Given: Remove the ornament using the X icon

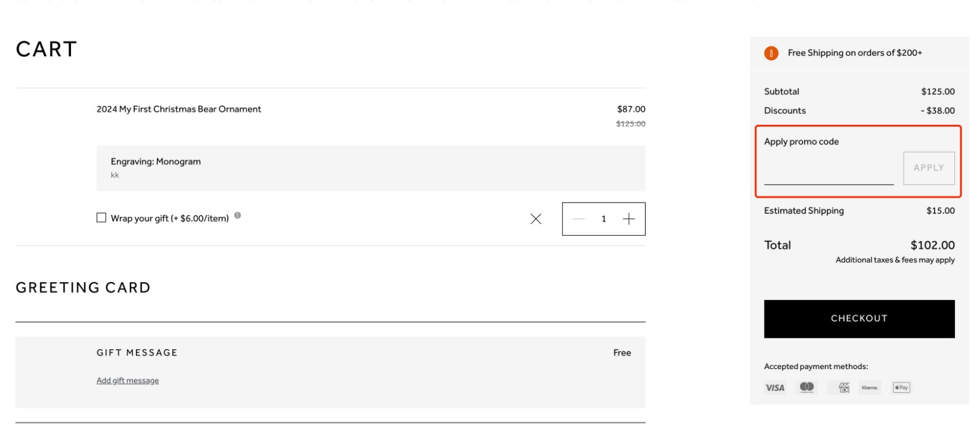Looking at the screenshot, I should tap(535, 218).
